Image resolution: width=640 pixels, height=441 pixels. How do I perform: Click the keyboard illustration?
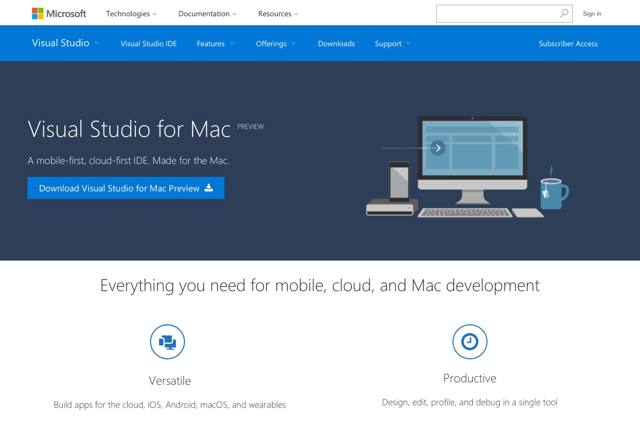pos(463,212)
